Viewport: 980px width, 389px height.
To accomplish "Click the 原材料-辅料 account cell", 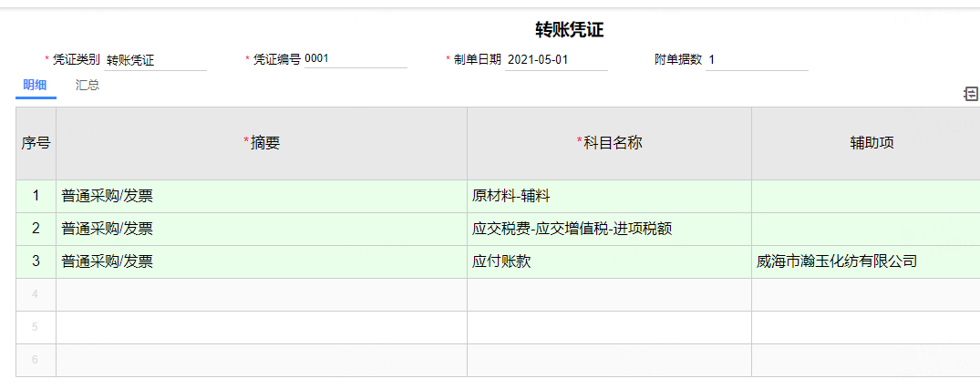I will [x=609, y=196].
